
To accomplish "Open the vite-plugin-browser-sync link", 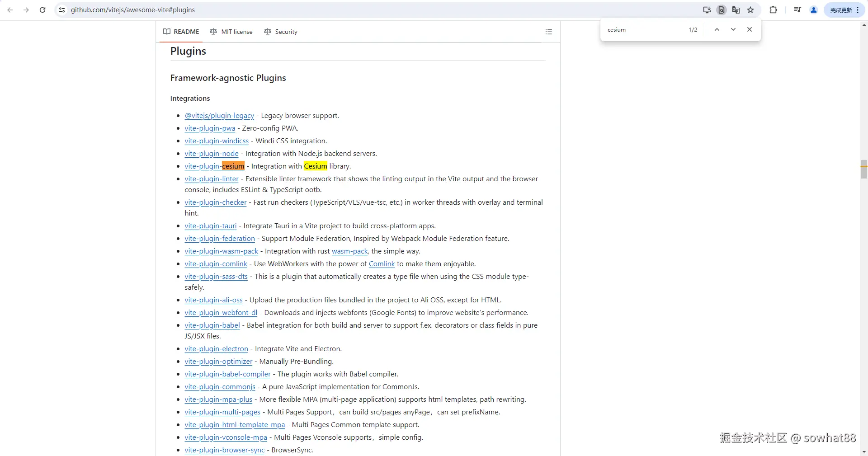I will tap(225, 450).
